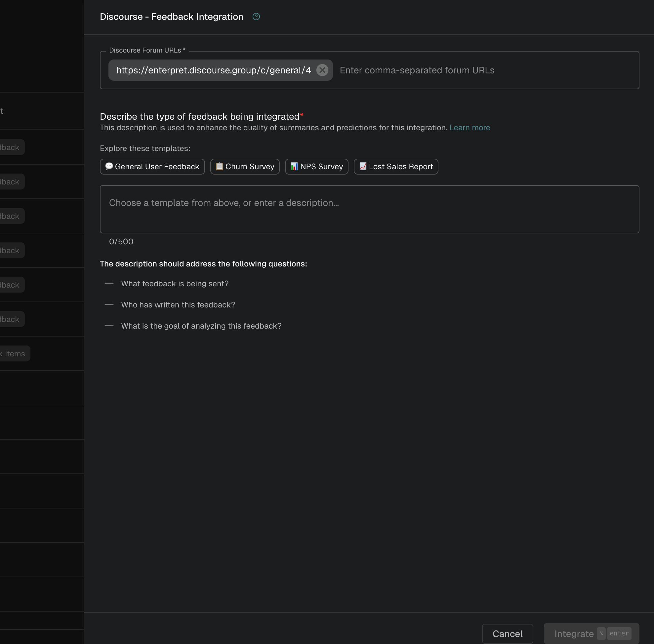
Task: Focus the comma-separated forum URLs field
Action: coord(485,70)
